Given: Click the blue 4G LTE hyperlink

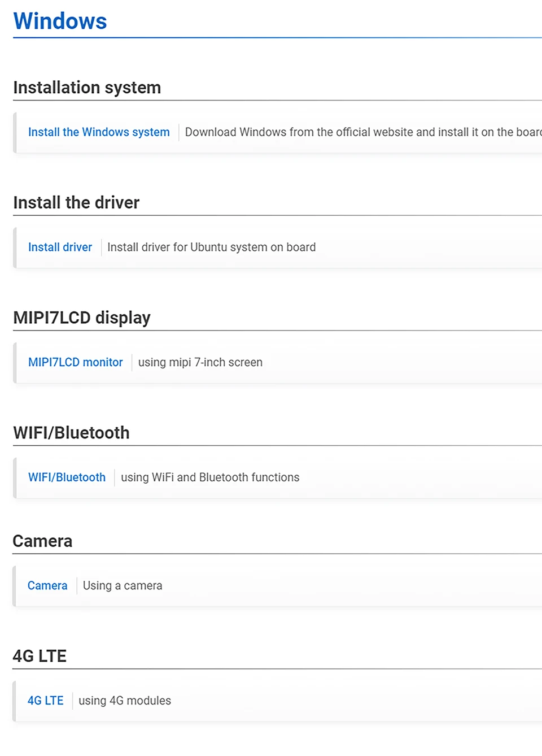Looking at the screenshot, I should coord(45,701).
